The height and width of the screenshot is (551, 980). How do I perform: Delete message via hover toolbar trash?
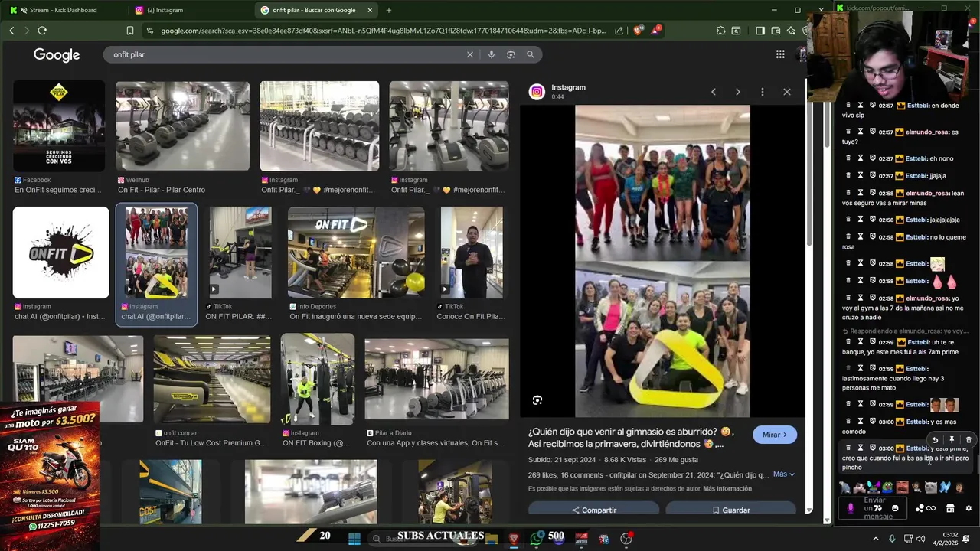pyautogui.click(x=969, y=440)
